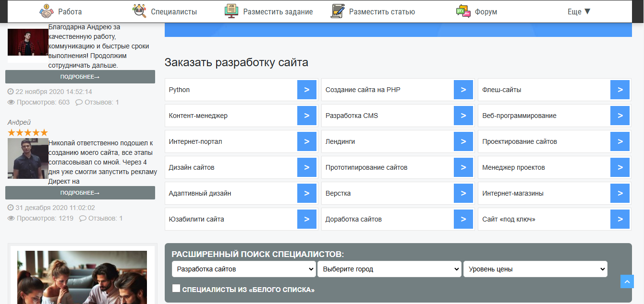Click Отзывов: 1 under the 22 ноября review
Screen dimensions: 644x304
[x=101, y=102]
